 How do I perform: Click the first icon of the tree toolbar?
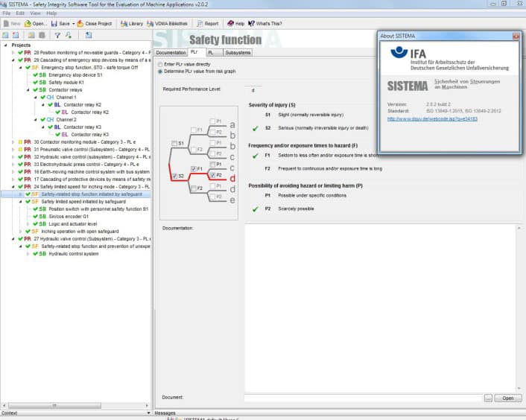pos(5,35)
